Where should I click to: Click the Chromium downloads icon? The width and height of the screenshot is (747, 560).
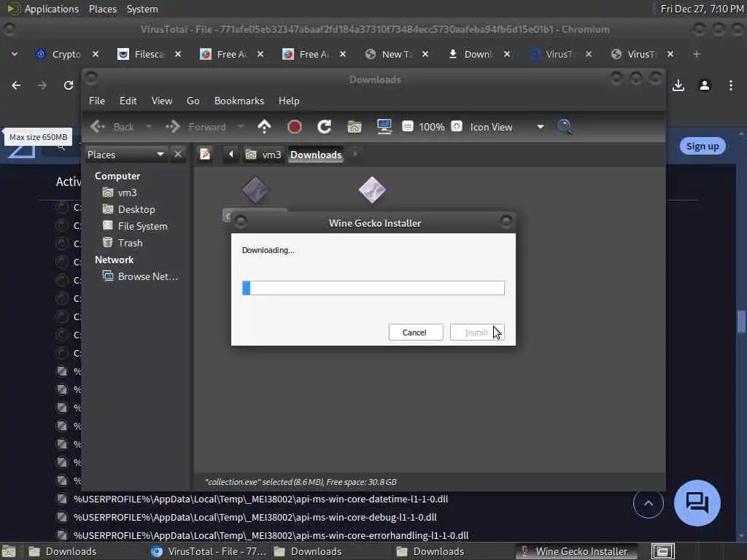[x=678, y=86]
